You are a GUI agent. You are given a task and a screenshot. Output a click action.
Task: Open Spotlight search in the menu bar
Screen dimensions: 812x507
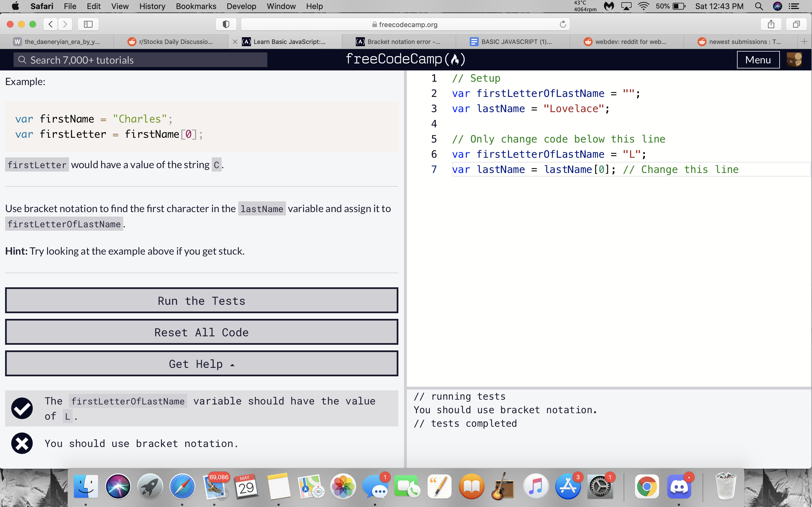(x=759, y=6)
